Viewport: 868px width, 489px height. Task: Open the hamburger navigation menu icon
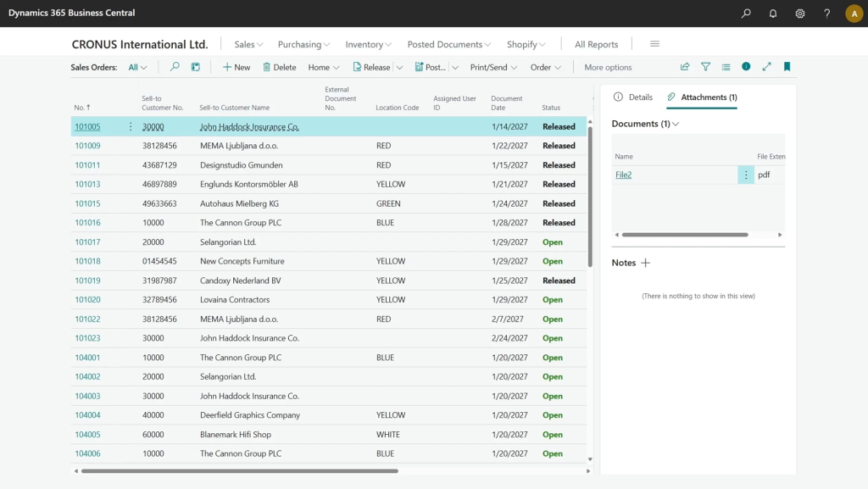pos(654,44)
